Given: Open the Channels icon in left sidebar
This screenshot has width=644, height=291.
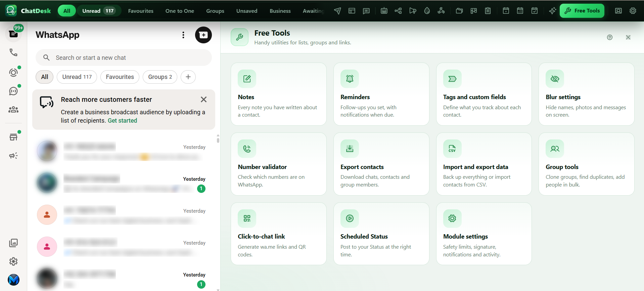Looking at the screenshot, I should [13, 91].
